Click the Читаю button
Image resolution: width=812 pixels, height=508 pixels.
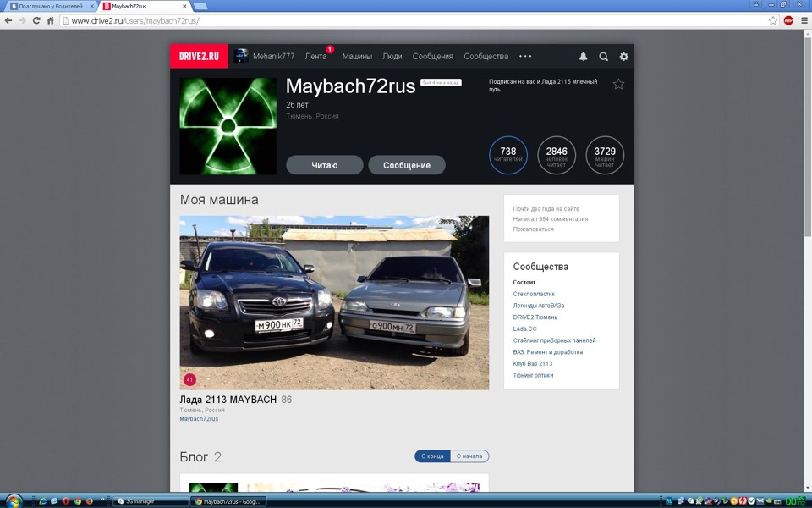(x=325, y=165)
